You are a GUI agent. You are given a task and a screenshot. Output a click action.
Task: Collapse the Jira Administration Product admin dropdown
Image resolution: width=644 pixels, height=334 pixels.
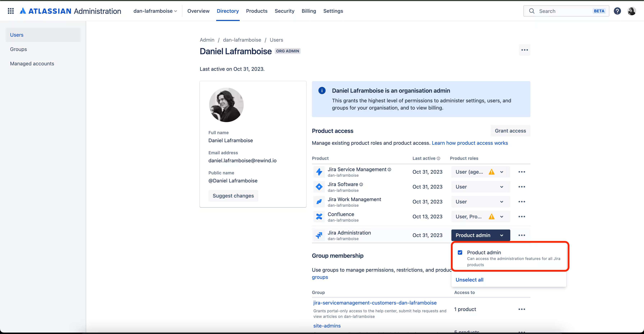coord(480,235)
